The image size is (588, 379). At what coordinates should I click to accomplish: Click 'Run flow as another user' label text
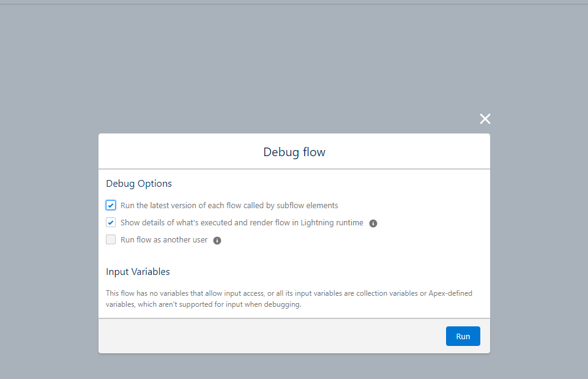tap(164, 240)
